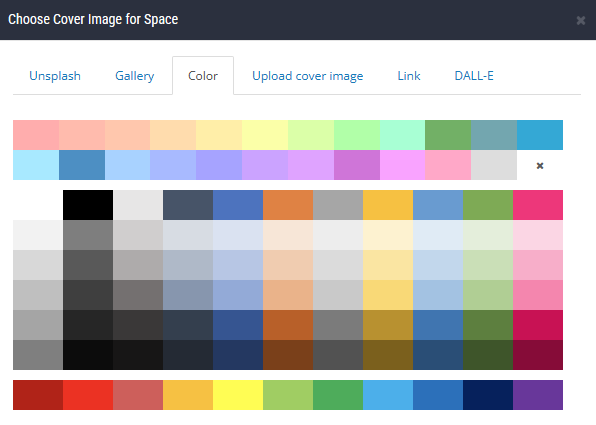Open the Gallery tab
Screen dimensions: 596x425
pyautogui.click(x=135, y=76)
